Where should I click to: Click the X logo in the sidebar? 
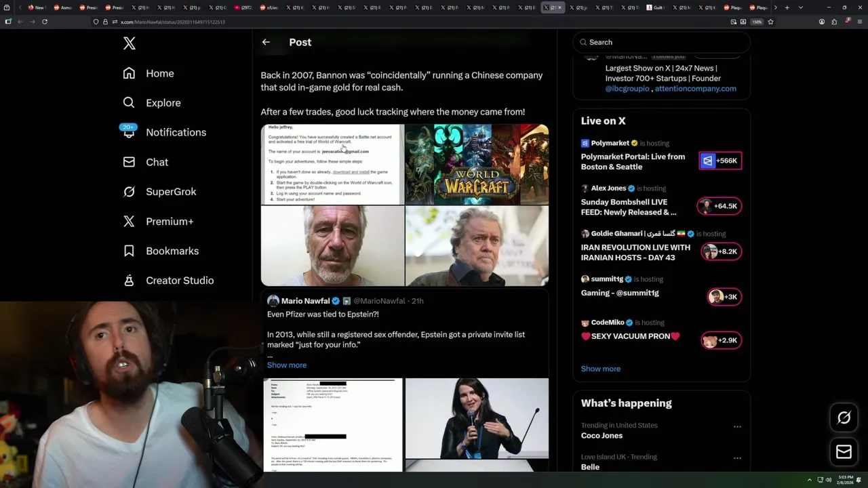click(130, 43)
